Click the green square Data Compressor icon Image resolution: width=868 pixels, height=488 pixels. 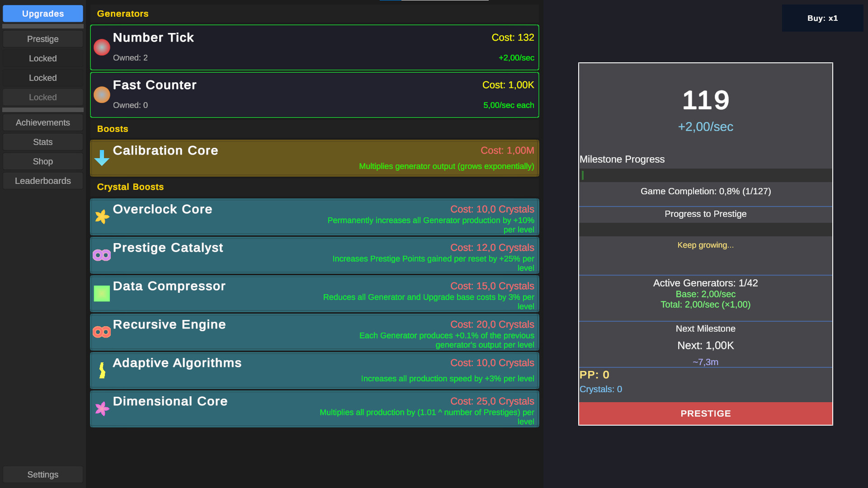(x=102, y=293)
